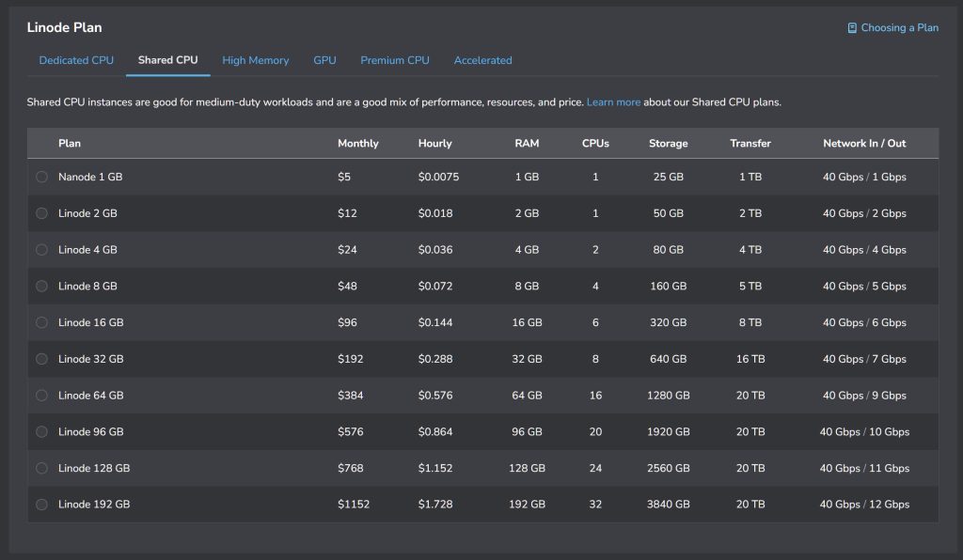Click the 40 Gbps / 1 Gbps cell

point(864,177)
